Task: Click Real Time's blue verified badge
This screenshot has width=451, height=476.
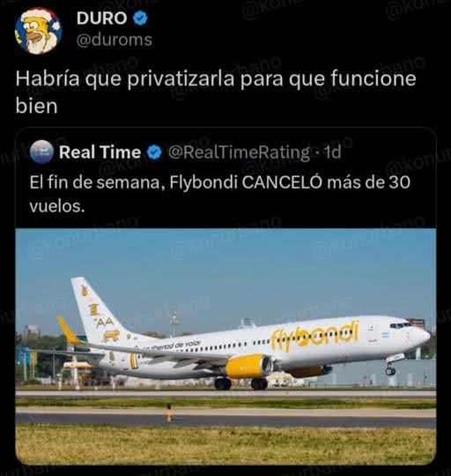Action: (154, 152)
